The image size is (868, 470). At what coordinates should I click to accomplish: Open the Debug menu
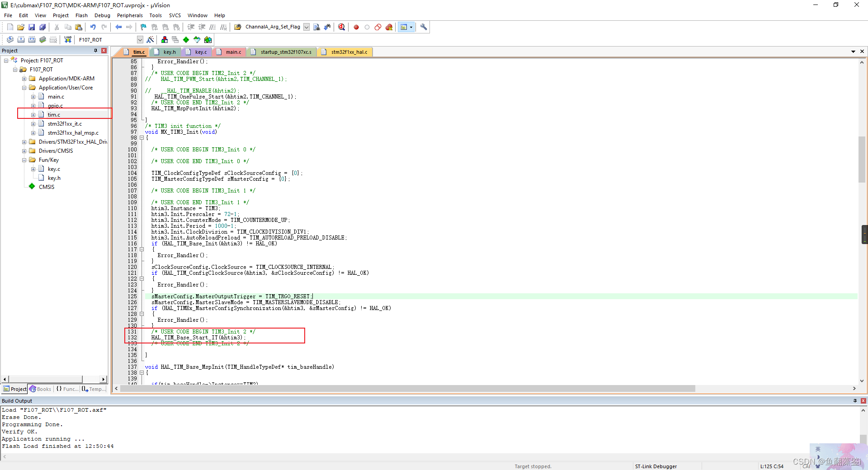tap(102, 15)
